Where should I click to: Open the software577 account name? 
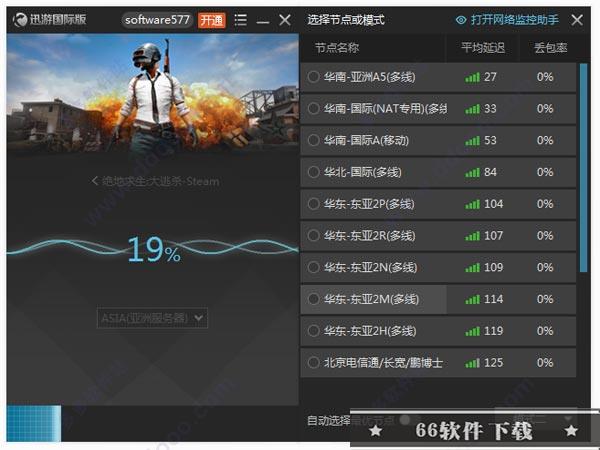click(157, 20)
